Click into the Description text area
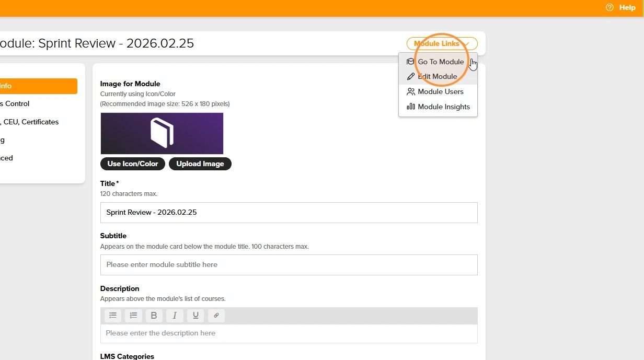Viewport: 644px width, 360px height. (289, 333)
